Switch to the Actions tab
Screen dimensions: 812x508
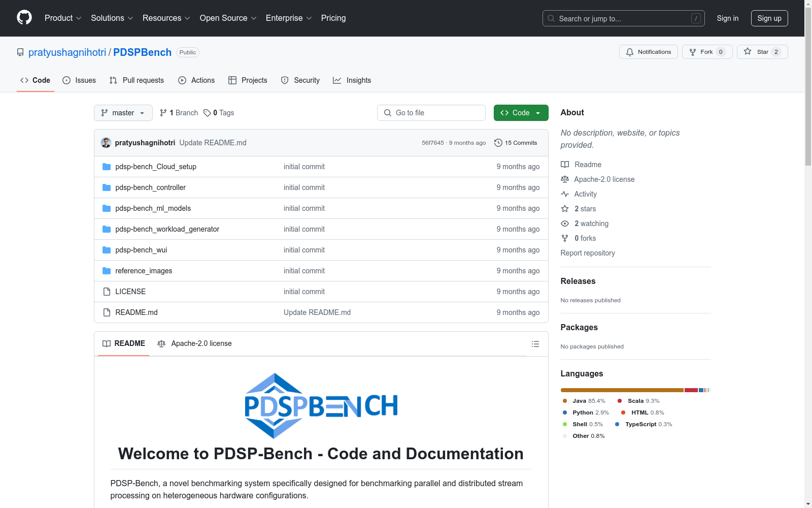[196, 80]
